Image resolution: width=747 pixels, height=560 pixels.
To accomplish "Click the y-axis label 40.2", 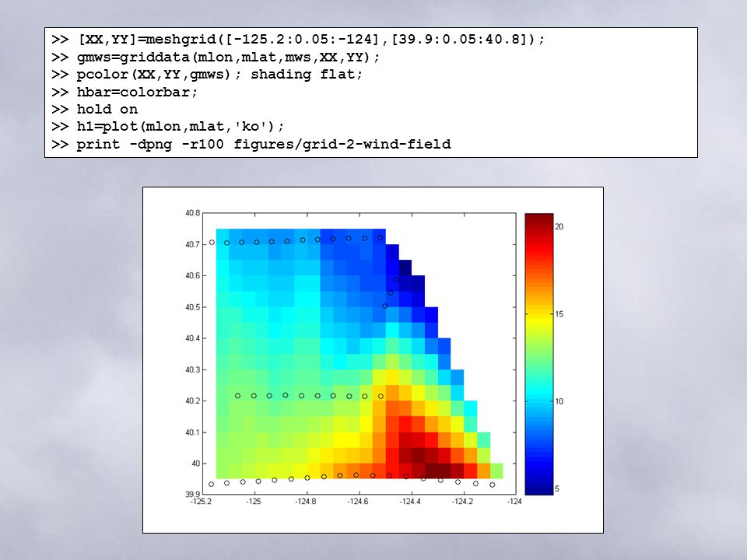I will point(192,401).
